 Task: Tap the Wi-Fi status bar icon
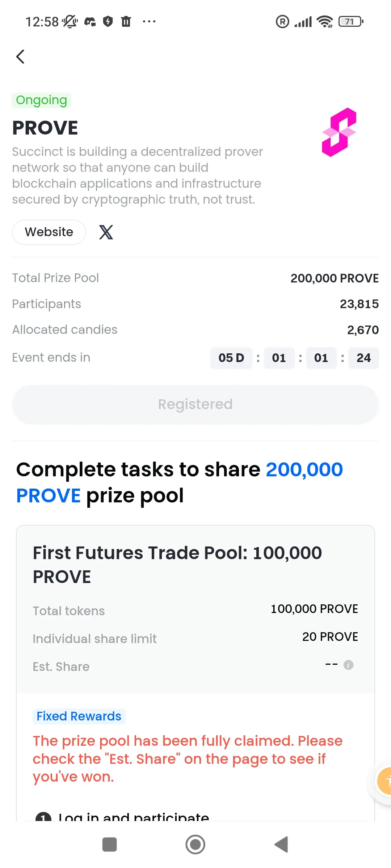click(x=325, y=22)
